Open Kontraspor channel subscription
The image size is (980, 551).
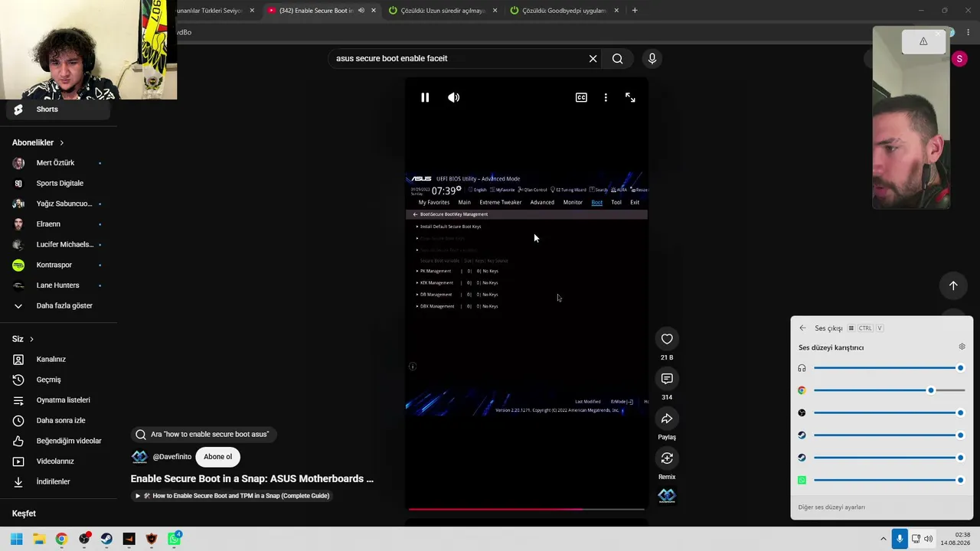pyautogui.click(x=59, y=265)
